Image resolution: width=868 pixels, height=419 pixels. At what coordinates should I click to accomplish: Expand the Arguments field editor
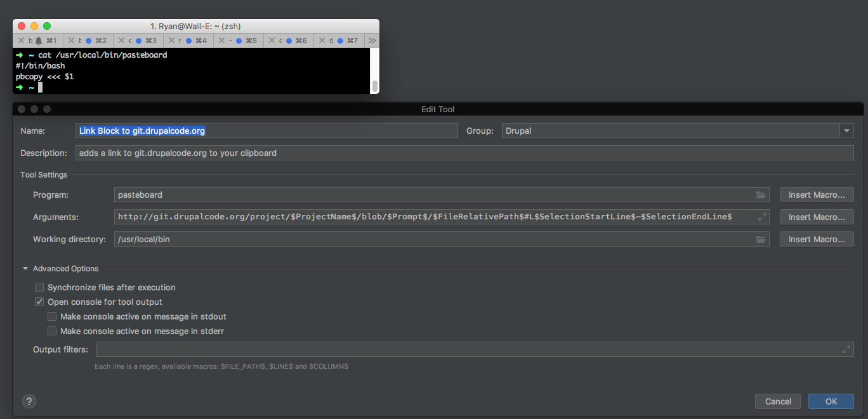(761, 217)
